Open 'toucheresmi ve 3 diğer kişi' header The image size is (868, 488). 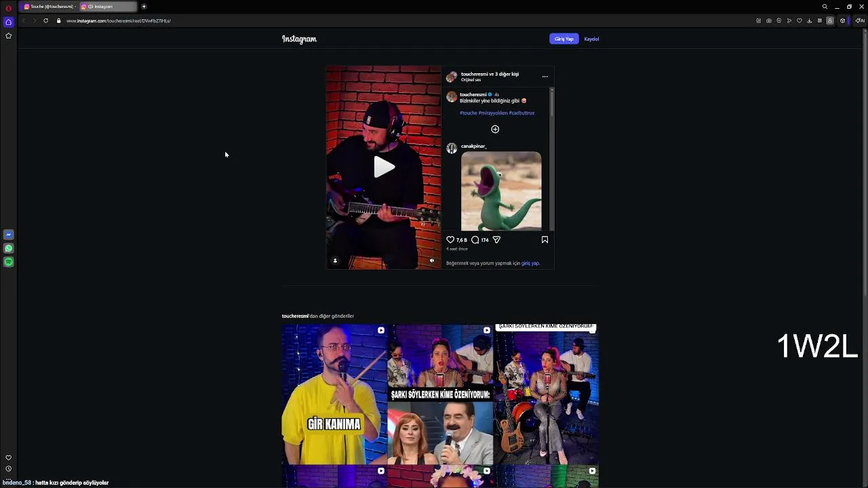pos(490,74)
